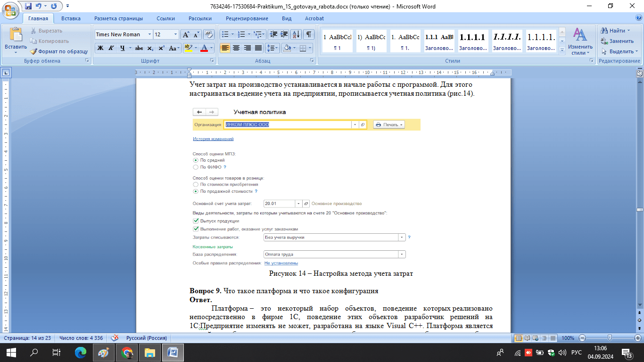Screen dimensions: 644x362
Task: Increase font size with the grow-font icon
Action: (186, 34)
